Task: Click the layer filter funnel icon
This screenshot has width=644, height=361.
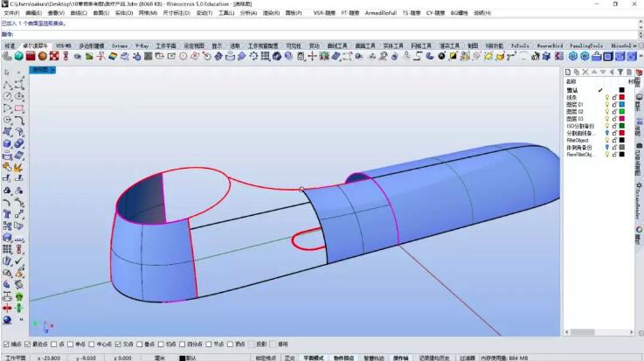Action: pyautogui.click(x=618, y=72)
